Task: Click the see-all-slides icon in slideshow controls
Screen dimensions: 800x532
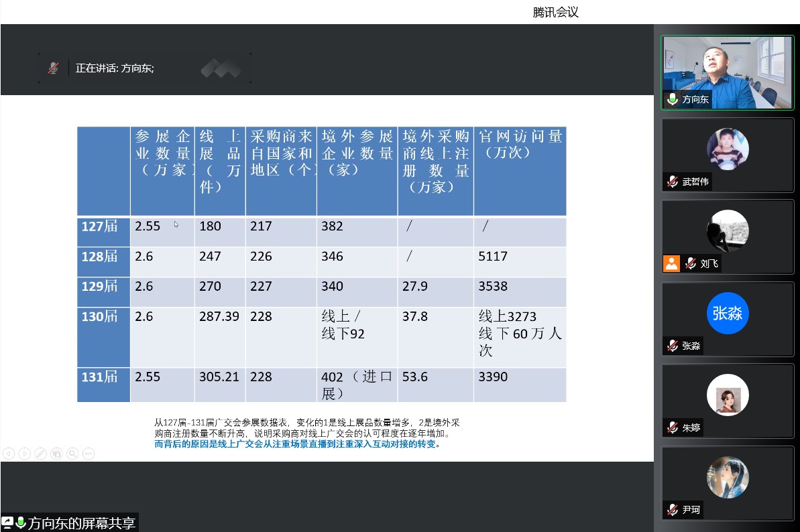Action: [56, 454]
